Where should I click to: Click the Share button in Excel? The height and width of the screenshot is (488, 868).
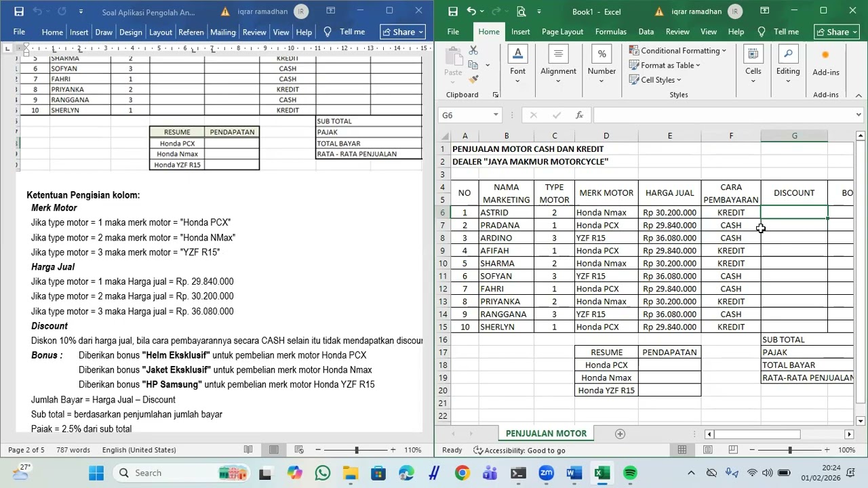tap(837, 32)
